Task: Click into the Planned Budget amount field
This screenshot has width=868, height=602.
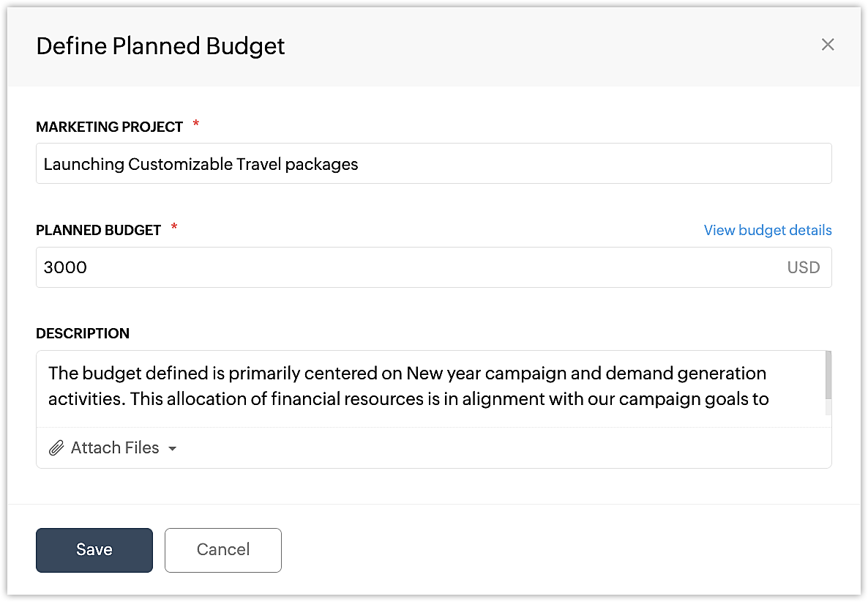Action: tap(410, 267)
